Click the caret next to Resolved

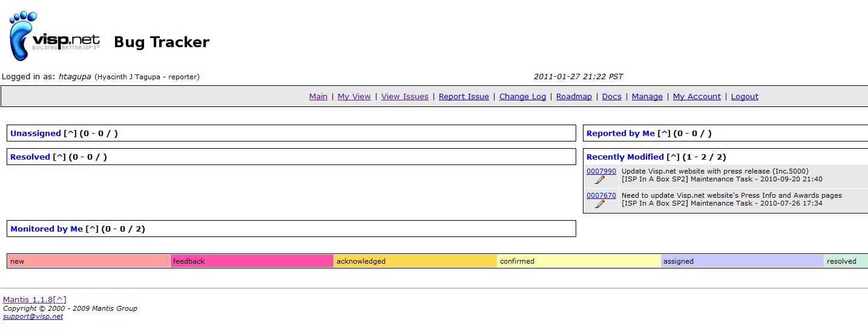[x=59, y=157]
